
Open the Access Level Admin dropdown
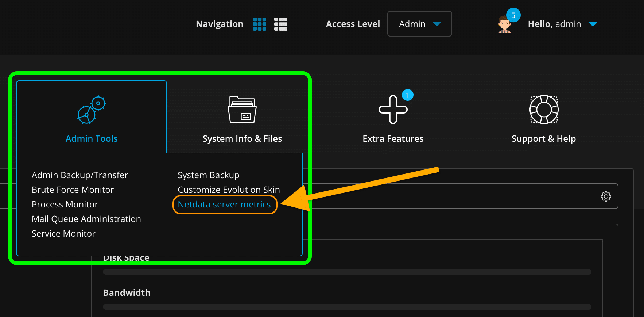419,24
